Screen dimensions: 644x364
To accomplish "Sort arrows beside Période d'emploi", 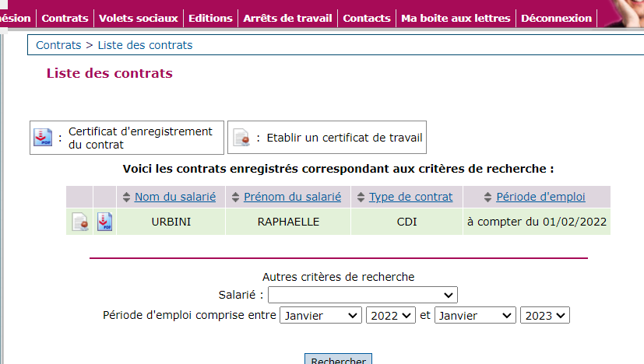I will [x=488, y=198].
